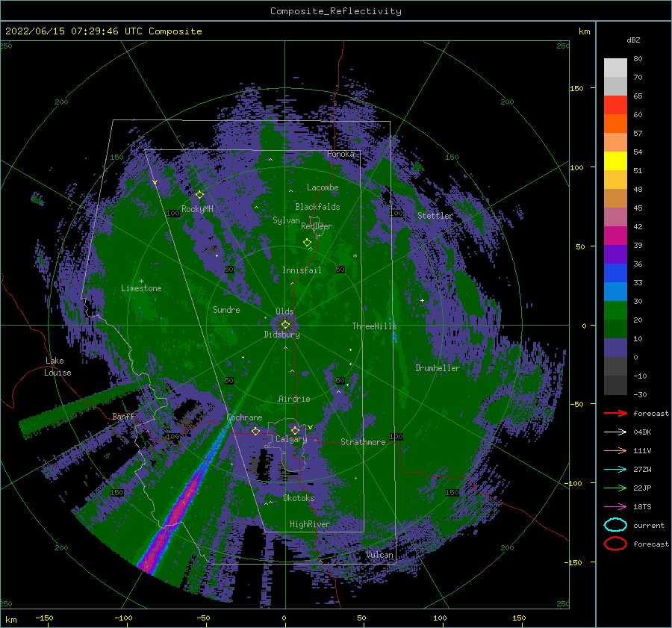This screenshot has height=628, width=672.
Task: Click the Composite_Reflectivity title
Action: click(336, 11)
